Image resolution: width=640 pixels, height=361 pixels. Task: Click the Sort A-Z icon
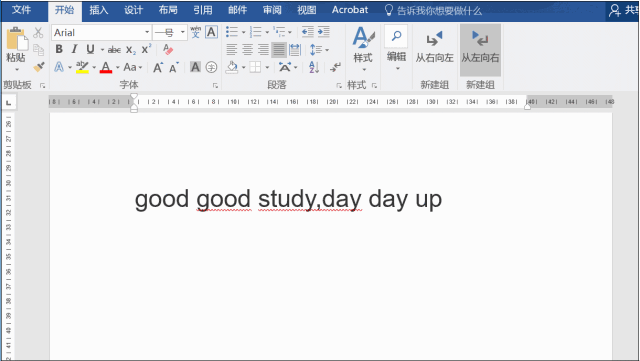pyautogui.click(x=314, y=67)
